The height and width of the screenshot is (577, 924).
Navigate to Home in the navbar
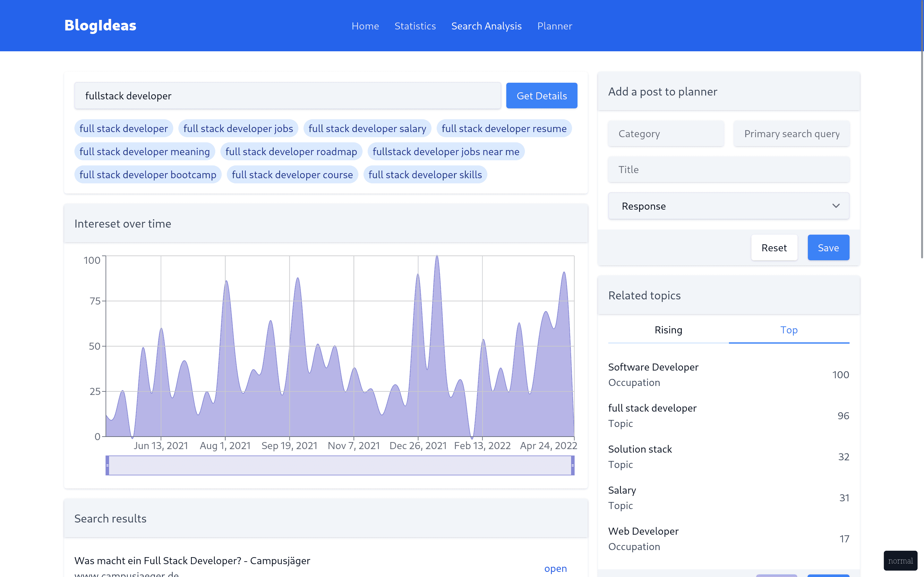pyautogui.click(x=365, y=26)
